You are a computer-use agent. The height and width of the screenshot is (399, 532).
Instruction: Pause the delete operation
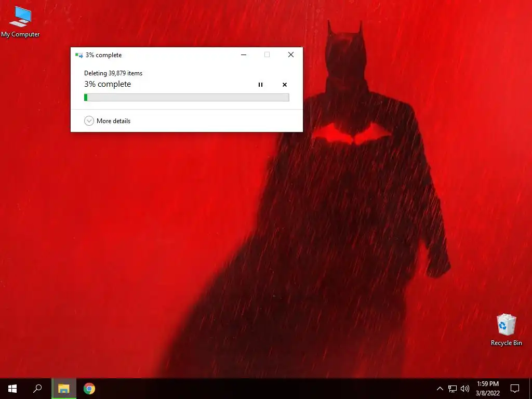pyautogui.click(x=260, y=85)
